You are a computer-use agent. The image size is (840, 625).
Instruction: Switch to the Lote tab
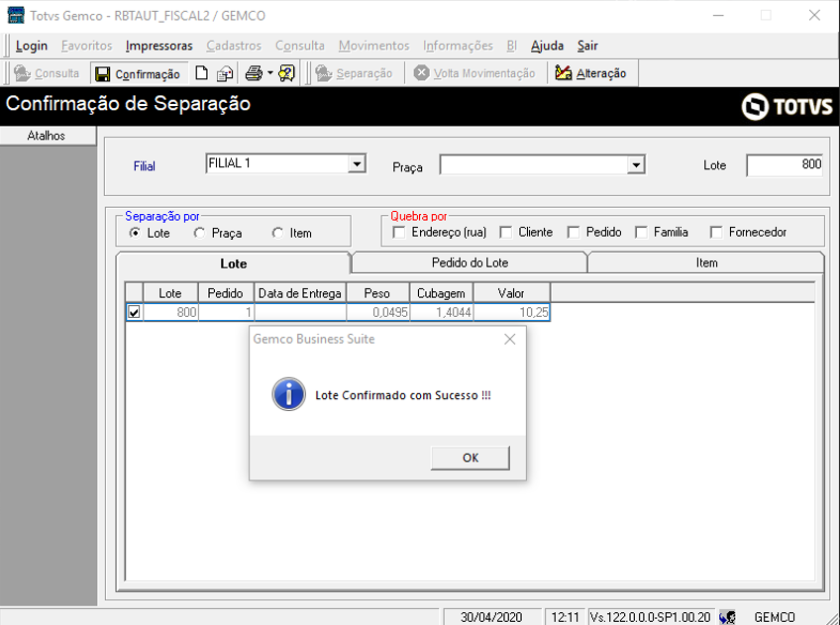click(x=233, y=263)
